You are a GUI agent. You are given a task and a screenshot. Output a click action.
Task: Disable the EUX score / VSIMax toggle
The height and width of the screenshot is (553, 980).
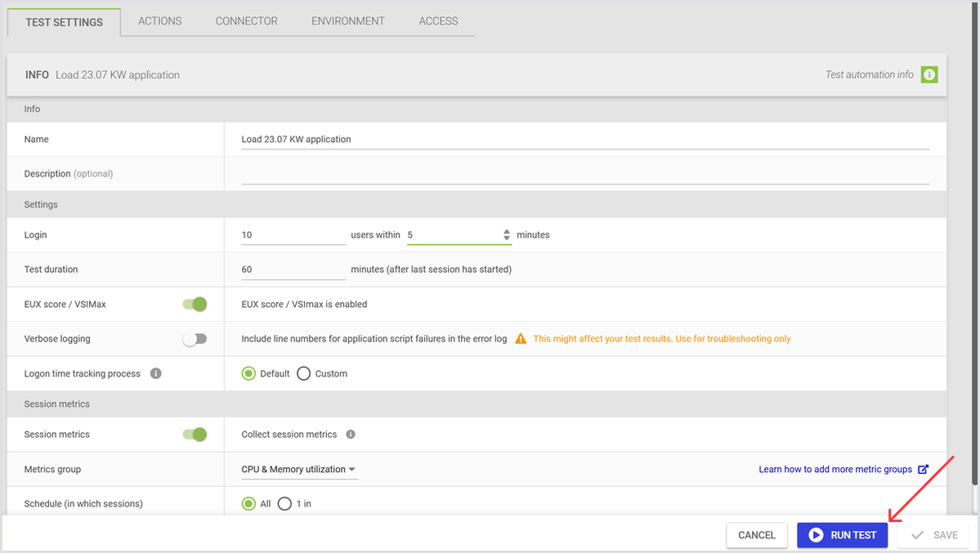pyautogui.click(x=195, y=305)
